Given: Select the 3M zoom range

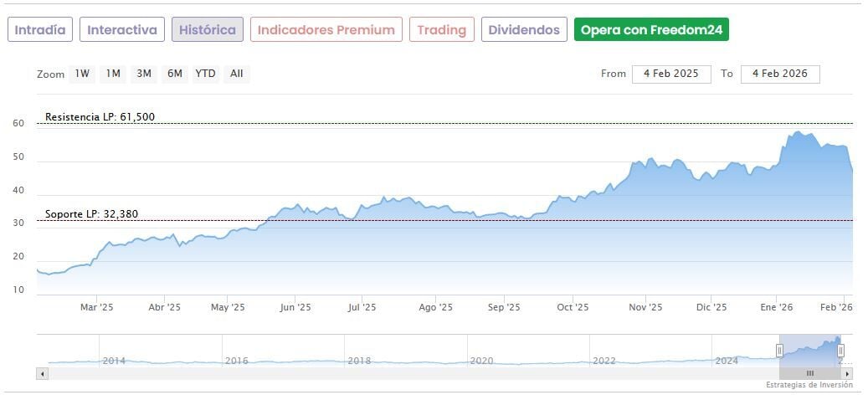Looking at the screenshot, I should [x=144, y=74].
